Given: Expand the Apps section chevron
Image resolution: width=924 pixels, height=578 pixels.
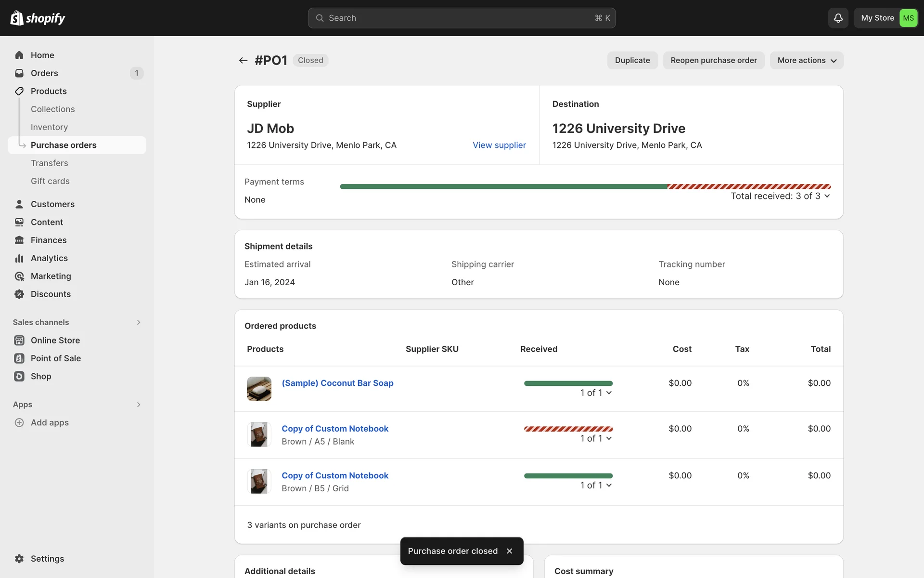Looking at the screenshot, I should (138, 405).
